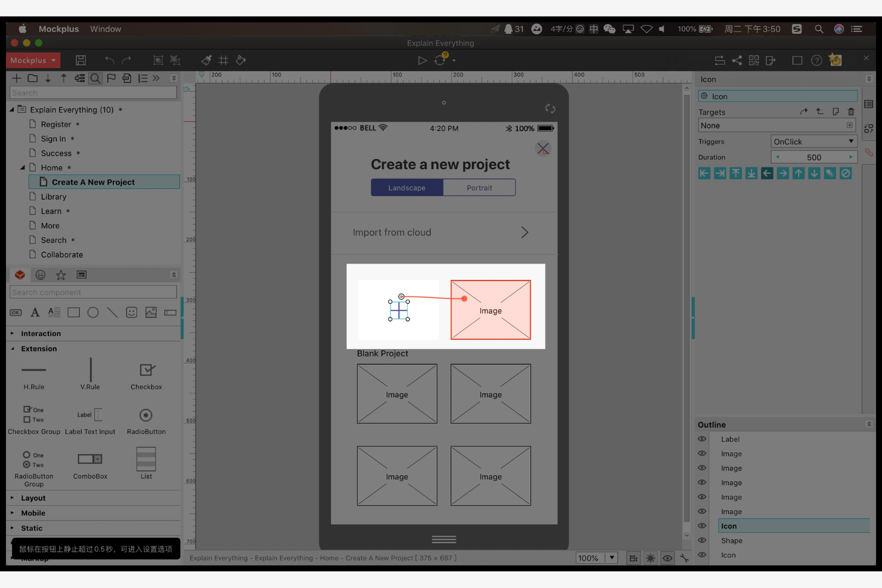Open the Mockplus red menu dropdown

33,60
